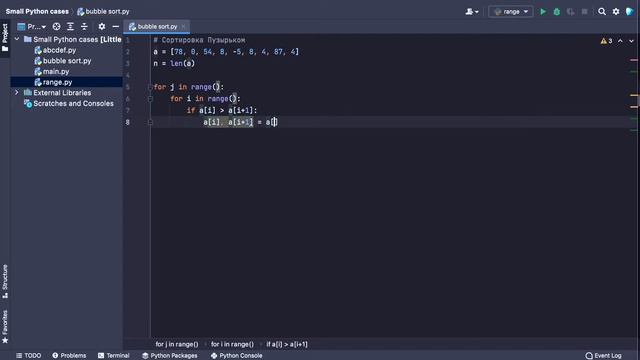Toggle the Project side tool window
The width and height of the screenshot is (640, 360).
pyautogui.click(x=5, y=38)
